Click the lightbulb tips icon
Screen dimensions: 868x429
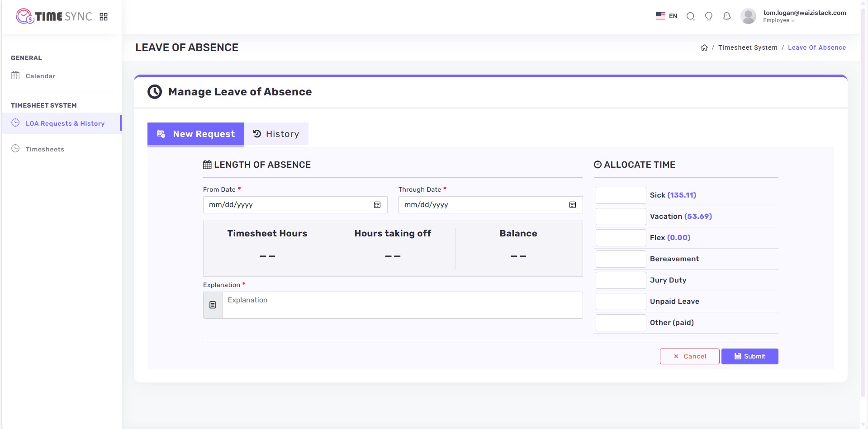coord(709,16)
